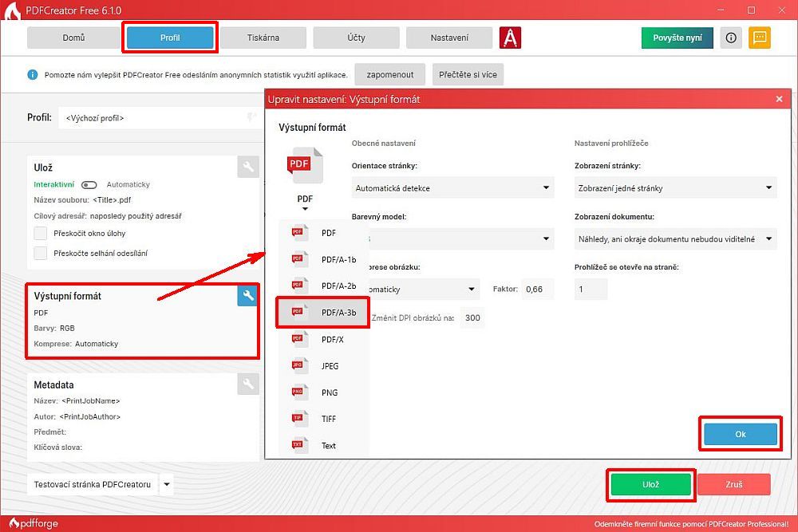798x532 pixels.
Task: Click green Ulož save button
Action: click(x=650, y=484)
